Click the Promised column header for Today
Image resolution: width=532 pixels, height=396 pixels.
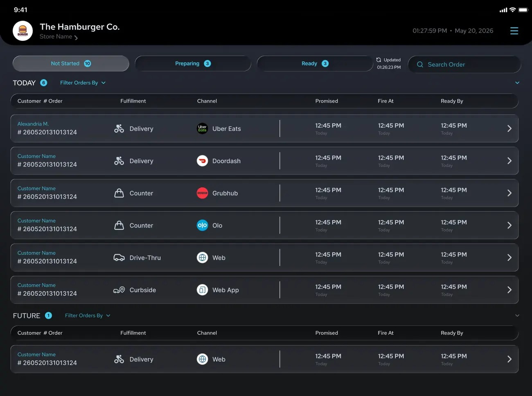[x=327, y=101]
